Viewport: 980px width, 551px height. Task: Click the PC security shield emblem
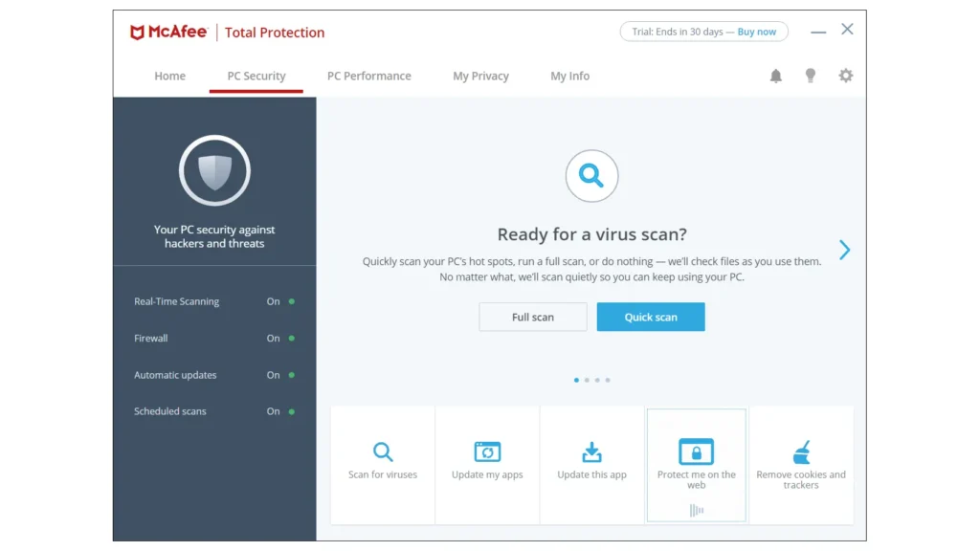tap(214, 171)
